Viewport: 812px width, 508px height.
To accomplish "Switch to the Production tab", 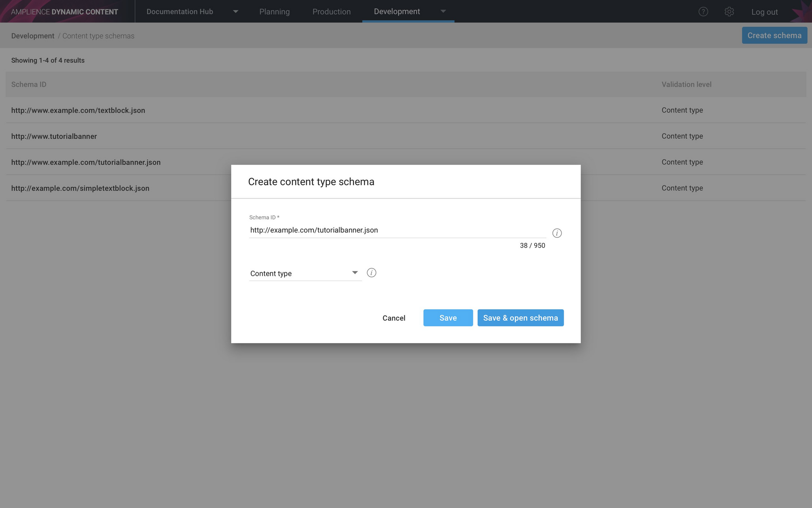I will 331,12.
